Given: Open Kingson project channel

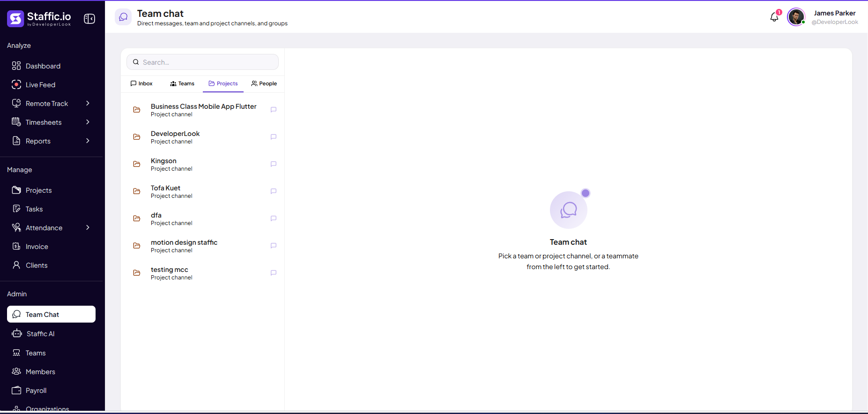Looking at the screenshot, I should coord(203,164).
